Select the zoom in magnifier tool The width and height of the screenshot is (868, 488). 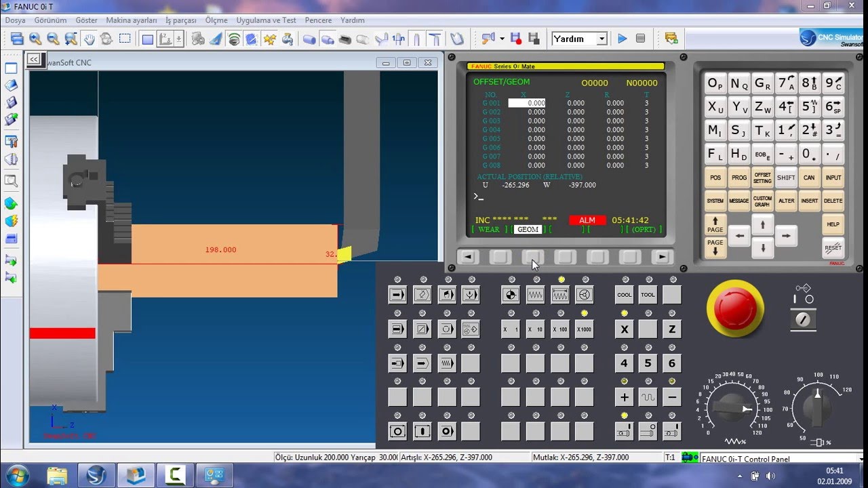(x=35, y=39)
